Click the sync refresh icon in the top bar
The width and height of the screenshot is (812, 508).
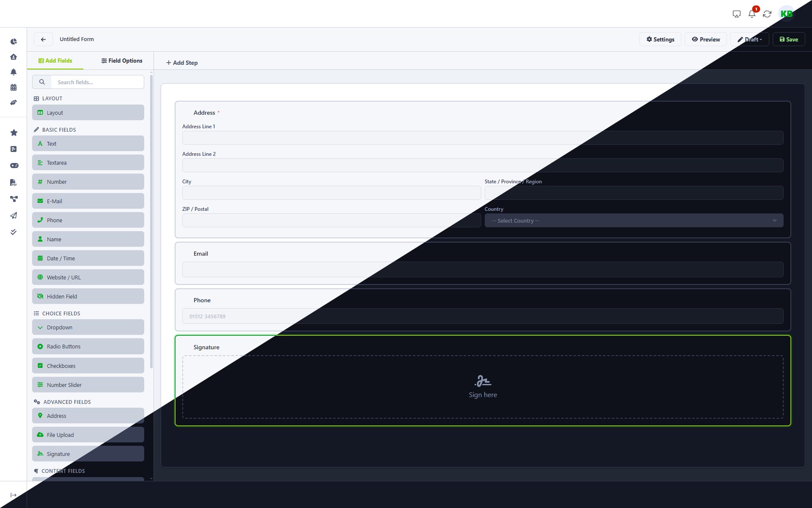(767, 14)
